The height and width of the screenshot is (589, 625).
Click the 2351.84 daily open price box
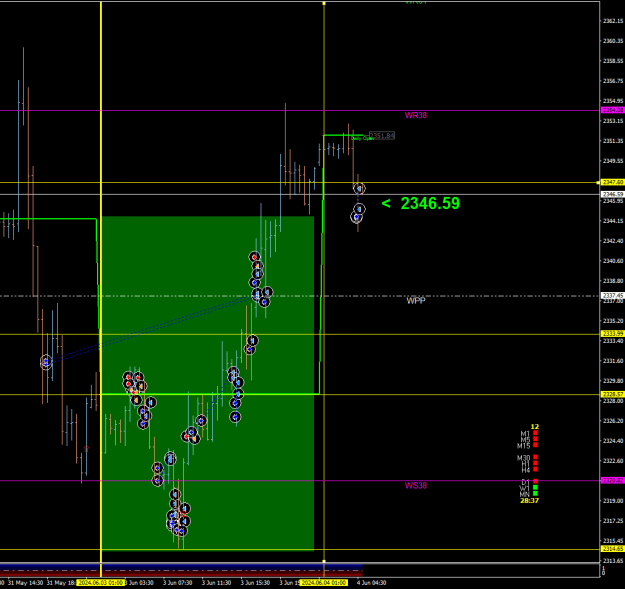(381, 135)
